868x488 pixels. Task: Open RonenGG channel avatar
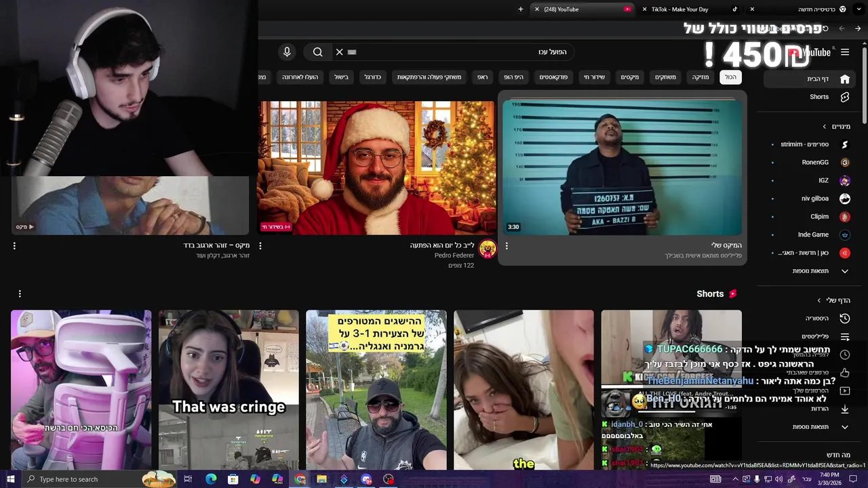(x=845, y=163)
